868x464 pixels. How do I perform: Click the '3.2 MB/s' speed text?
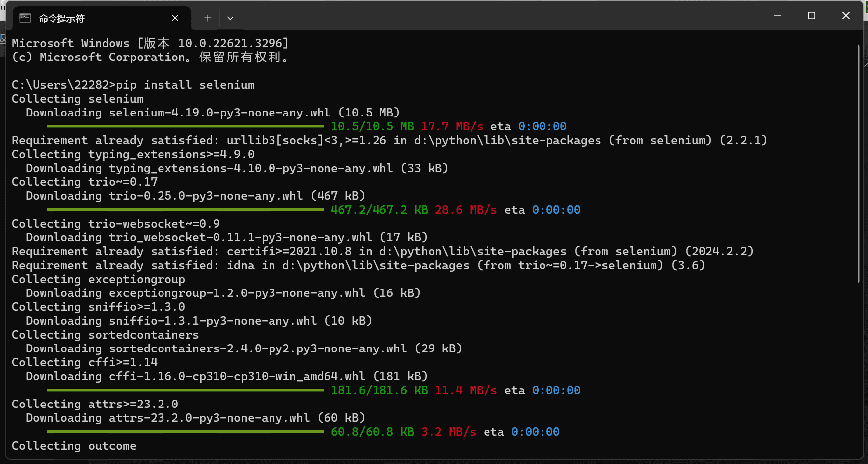(x=449, y=432)
